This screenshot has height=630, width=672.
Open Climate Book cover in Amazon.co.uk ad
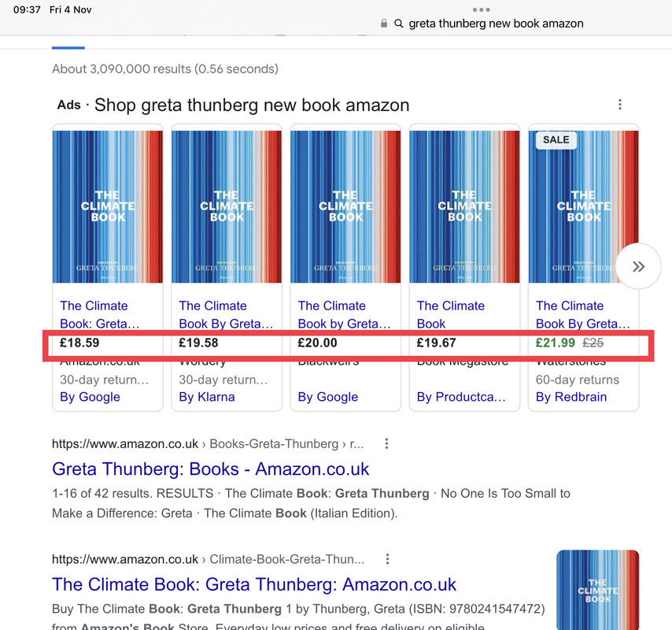[108, 206]
